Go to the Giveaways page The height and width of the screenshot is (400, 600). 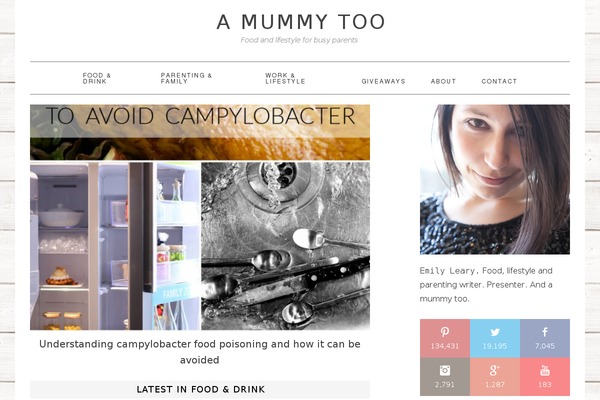point(383,81)
